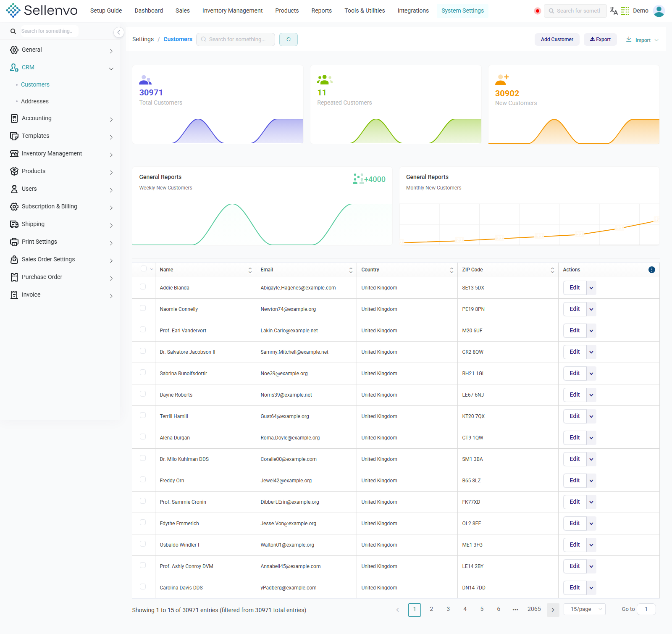Click the Add Customer button
672x634 pixels.
(x=557, y=39)
